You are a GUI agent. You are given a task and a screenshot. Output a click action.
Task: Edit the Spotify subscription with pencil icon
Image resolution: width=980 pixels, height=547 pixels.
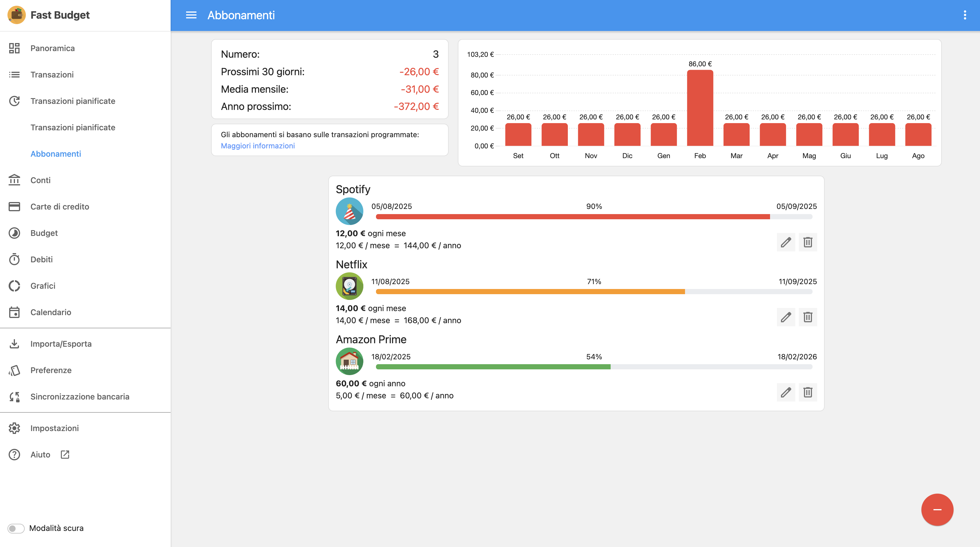(786, 242)
